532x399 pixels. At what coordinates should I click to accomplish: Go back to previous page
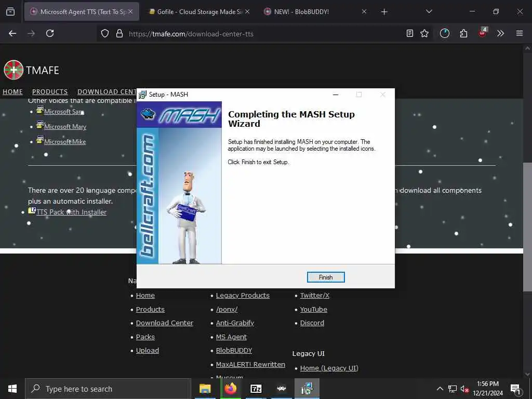[12, 33]
